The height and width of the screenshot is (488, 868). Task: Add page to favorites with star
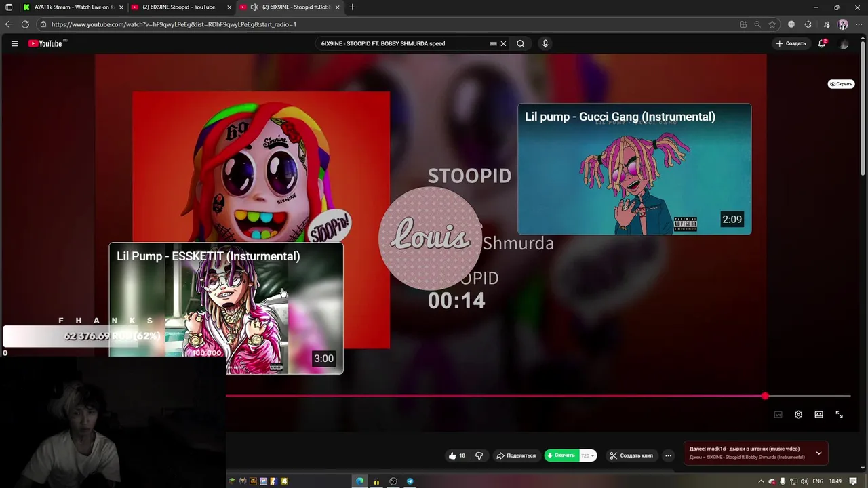(x=772, y=24)
